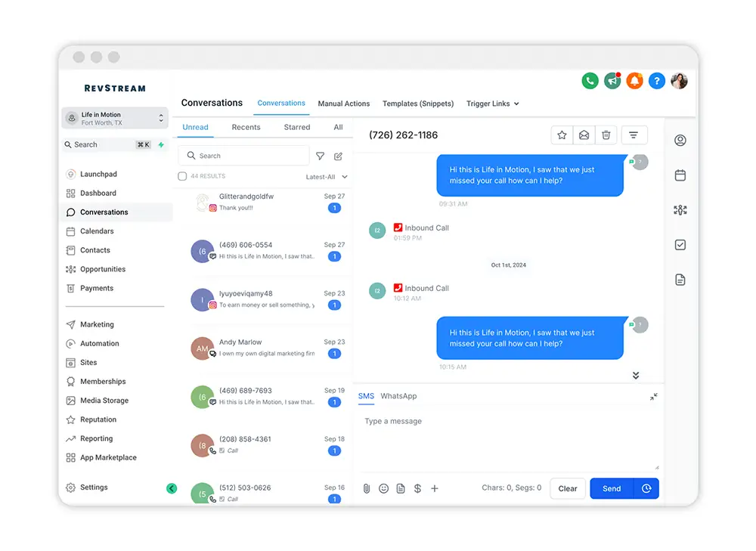Click the conversation list filter funnel icon
The height and width of the screenshot is (551, 756).
[x=320, y=156]
